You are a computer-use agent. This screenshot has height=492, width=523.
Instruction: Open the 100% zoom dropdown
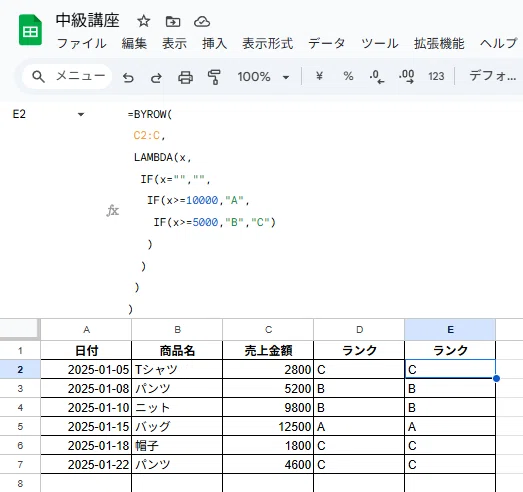(x=263, y=77)
